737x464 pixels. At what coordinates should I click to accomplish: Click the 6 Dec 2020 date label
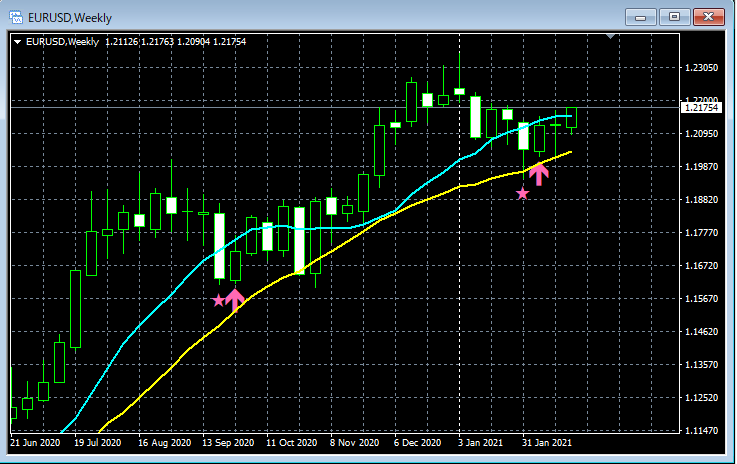417,443
